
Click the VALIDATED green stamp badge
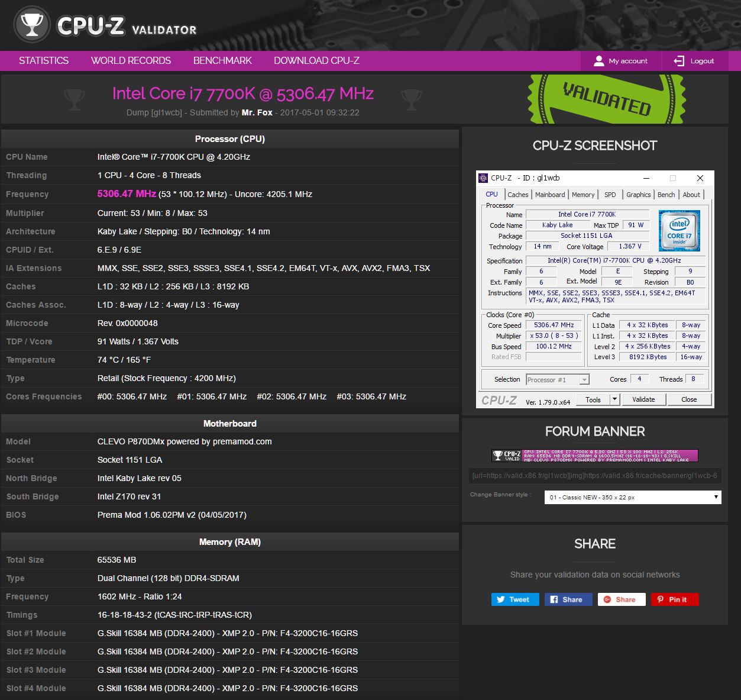tap(606, 99)
